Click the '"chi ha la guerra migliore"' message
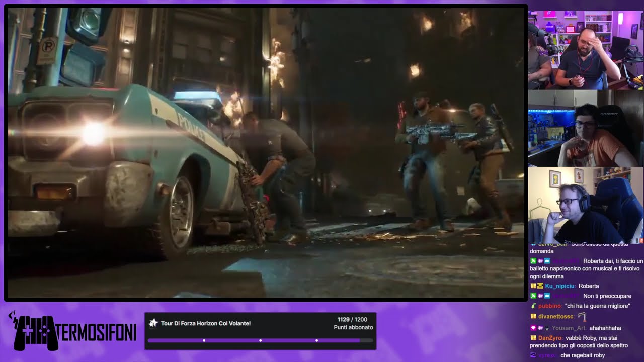The height and width of the screenshot is (362, 644). pos(599,306)
